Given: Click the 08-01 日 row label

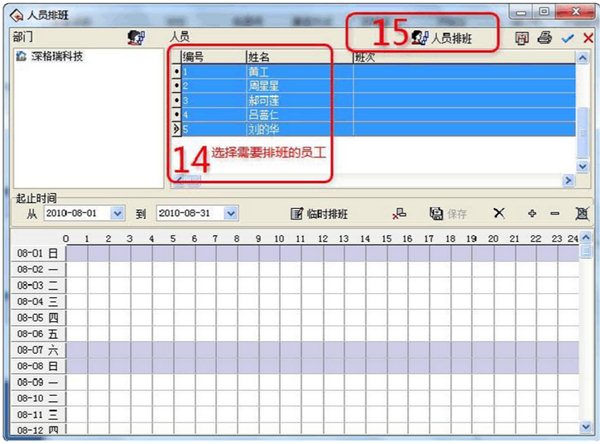Looking at the screenshot, I should pos(38,253).
